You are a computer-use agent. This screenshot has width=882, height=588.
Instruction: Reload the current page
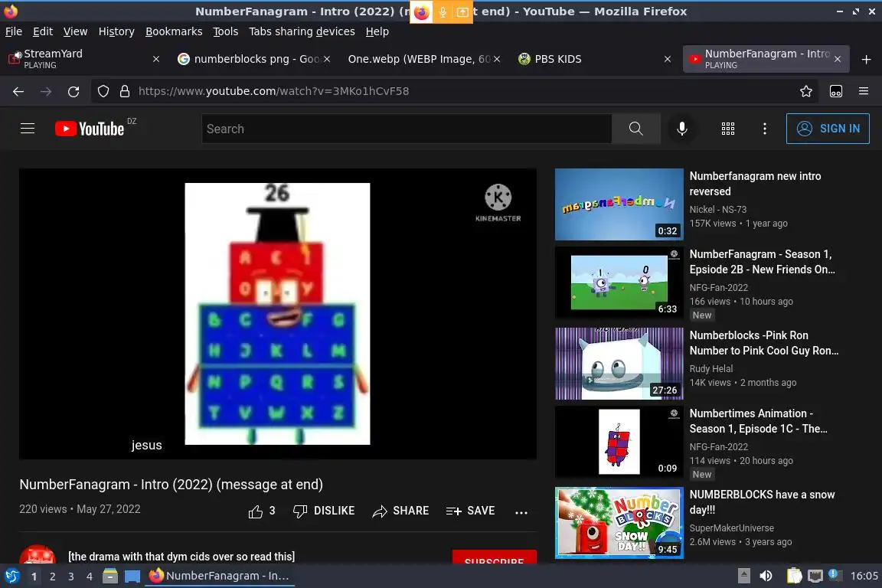point(73,91)
